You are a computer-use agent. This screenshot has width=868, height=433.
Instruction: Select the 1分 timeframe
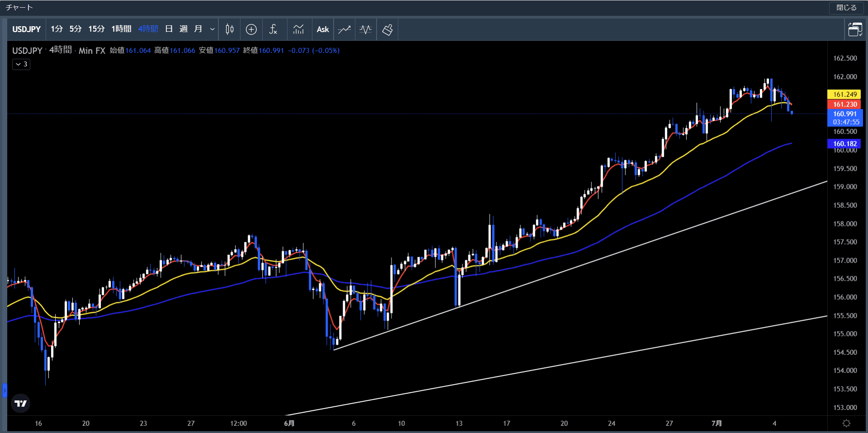(x=57, y=29)
